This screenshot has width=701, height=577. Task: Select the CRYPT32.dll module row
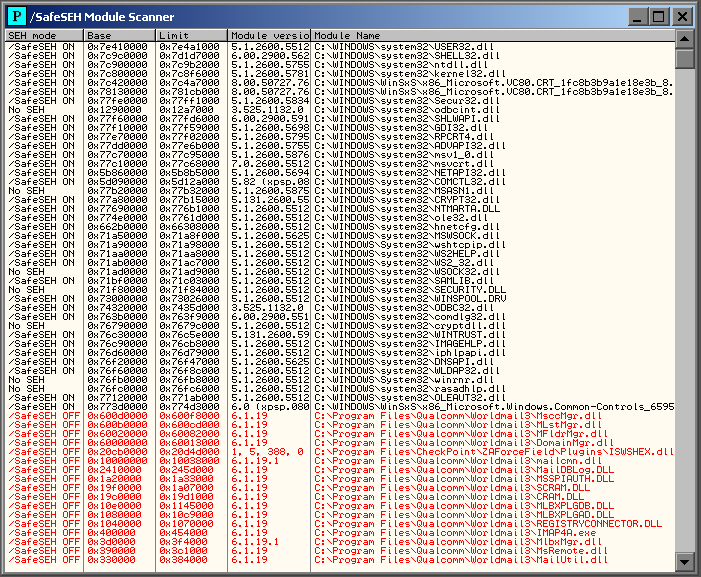pos(340,199)
